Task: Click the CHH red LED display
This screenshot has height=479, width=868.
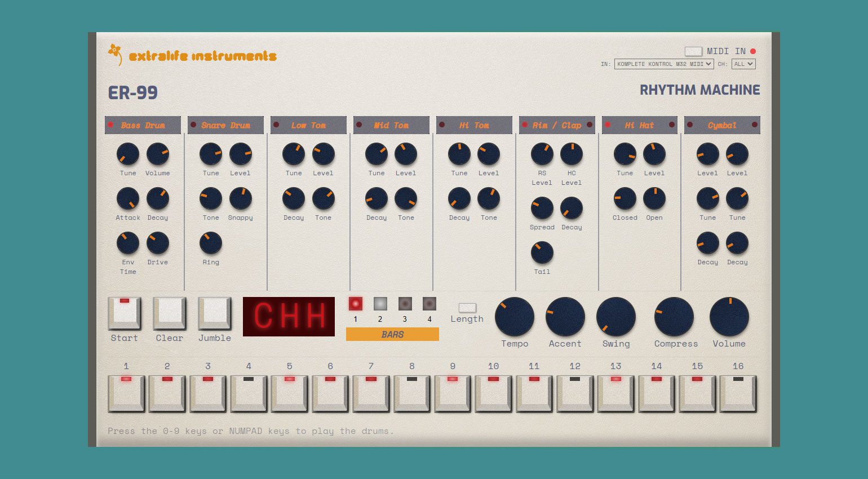Action: click(x=289, y=317)
